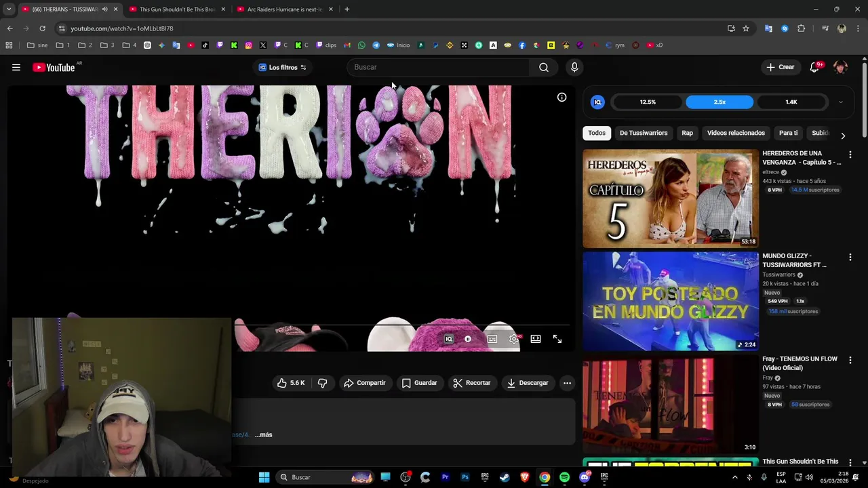Switch to This Gun Shouldn't Be This tab

[x=176, y=9]
